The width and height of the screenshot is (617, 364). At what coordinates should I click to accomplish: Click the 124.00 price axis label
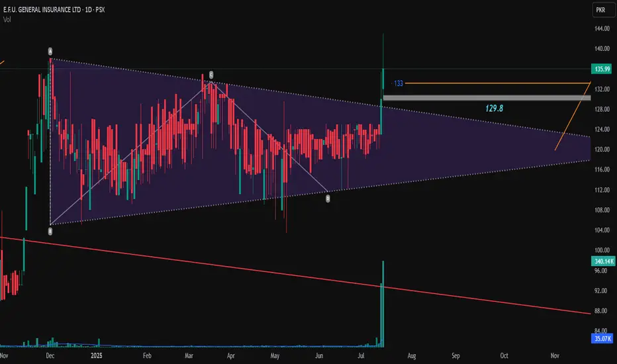coord(602,130)
